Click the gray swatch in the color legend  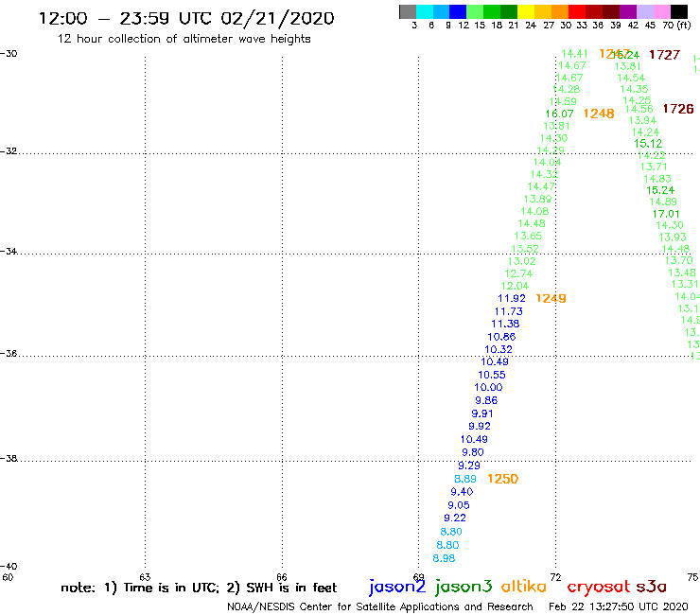pyautogui.click(x=408, y=11)
